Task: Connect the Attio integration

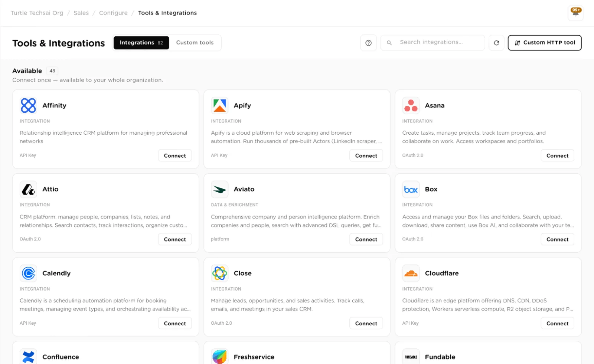Action: pyautogui.click(x=175, y=239)
